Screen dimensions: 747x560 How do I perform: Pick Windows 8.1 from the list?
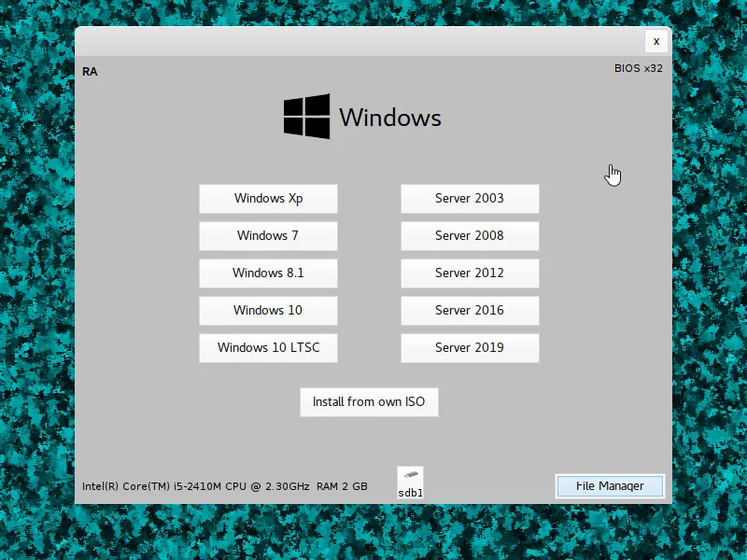point(268,273)
